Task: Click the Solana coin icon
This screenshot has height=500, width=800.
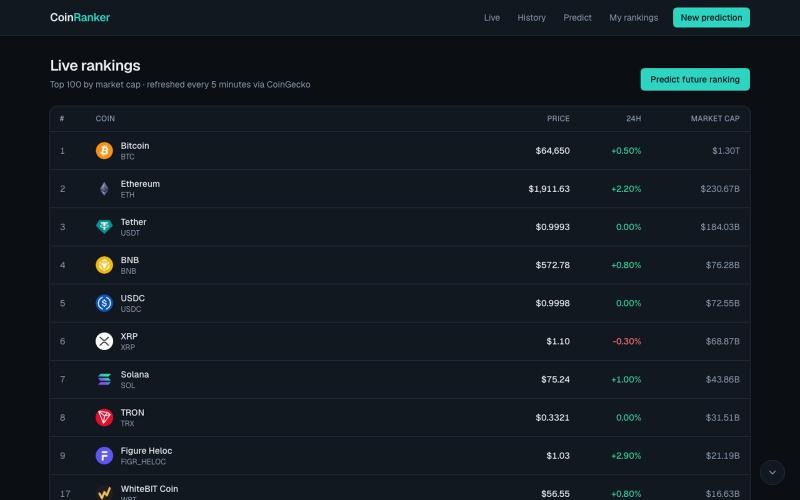Action: [104, 379]
